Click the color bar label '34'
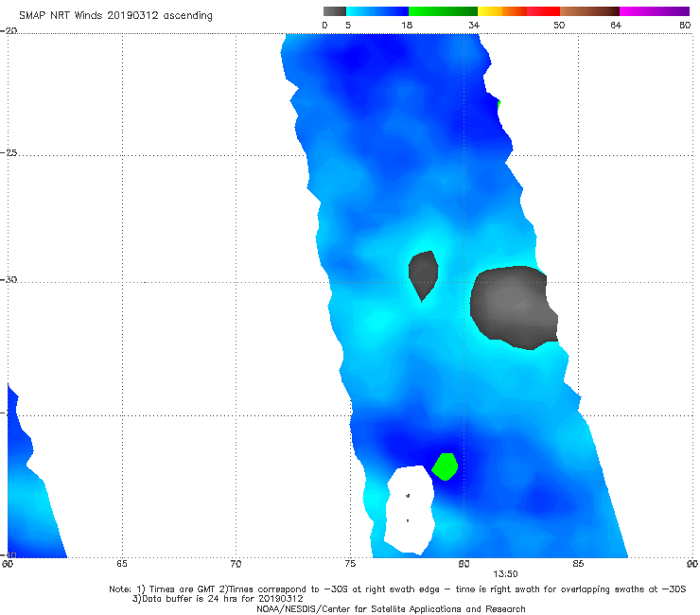Screen dimensions: 700x615 tap(474, 25)
